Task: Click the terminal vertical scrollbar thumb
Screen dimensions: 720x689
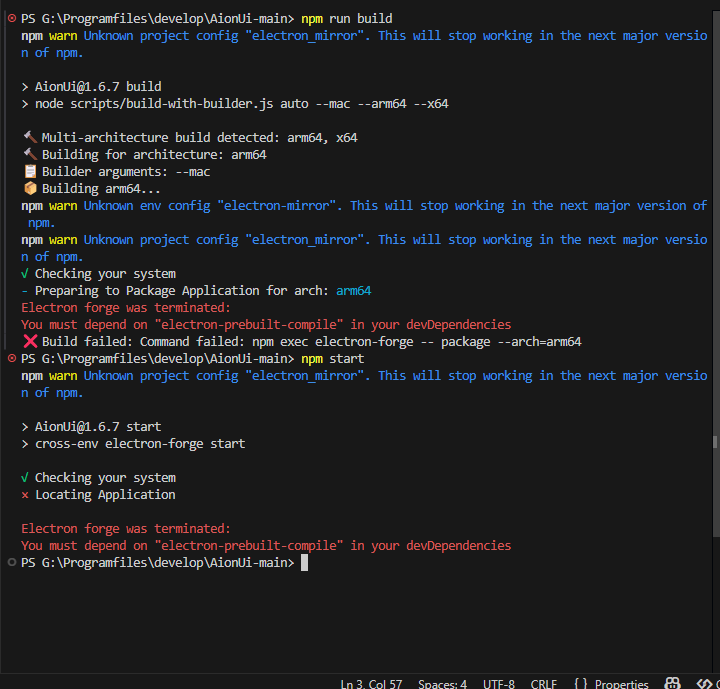Action: pyautogui.click(x=716, y=273)
